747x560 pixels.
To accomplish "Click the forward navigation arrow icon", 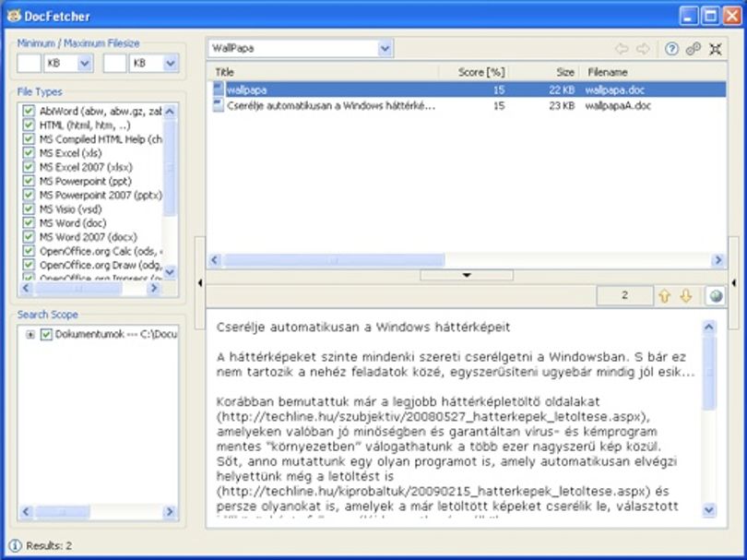I will (643, 49).
